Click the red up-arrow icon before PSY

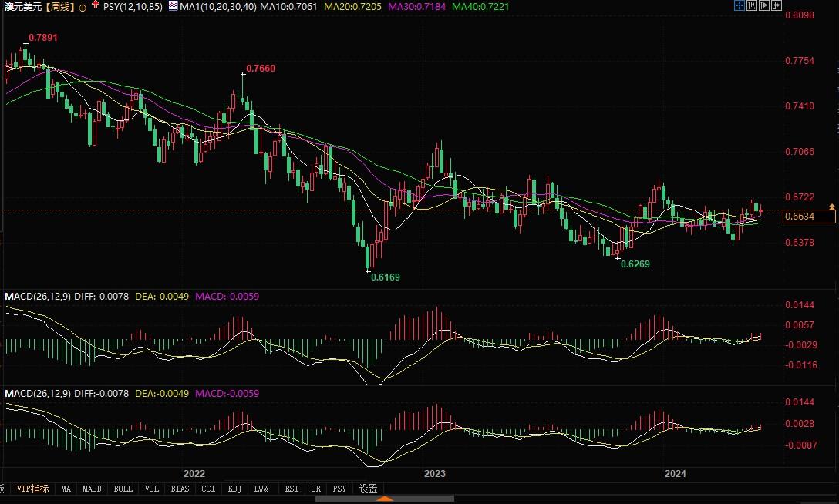[94, 6]
